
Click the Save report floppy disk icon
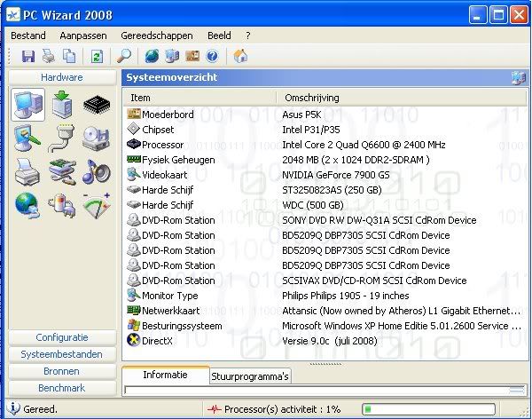28,56
